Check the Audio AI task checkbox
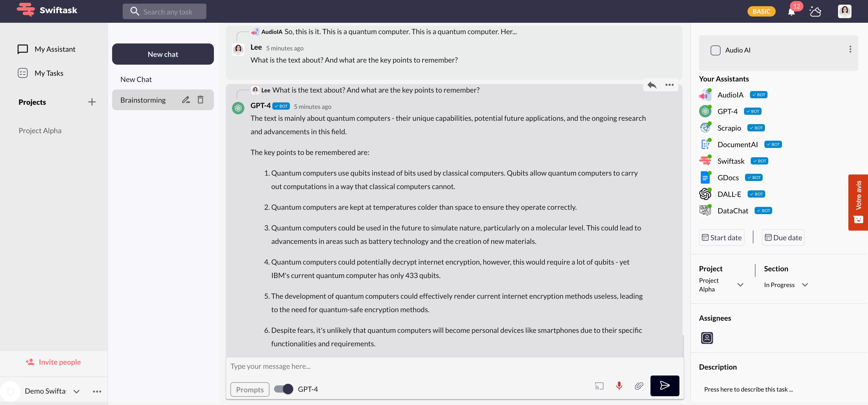The height and width of the screenshot is (405, 868). 715,50
